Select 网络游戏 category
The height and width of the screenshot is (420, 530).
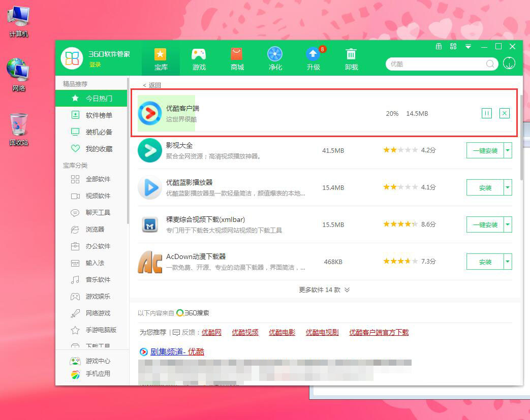91,313
